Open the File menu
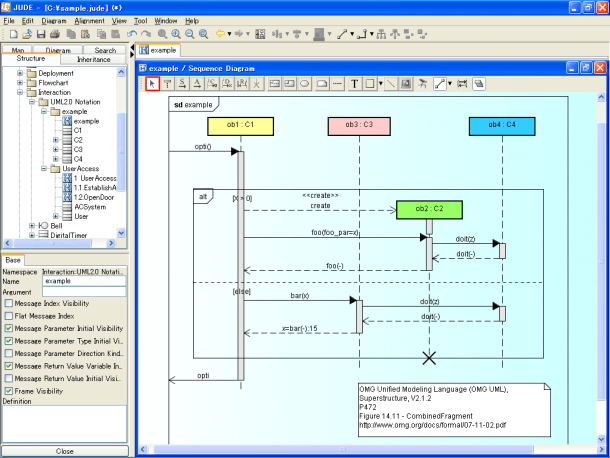Screen dimensions: 610x458 [x=9, y=21]
